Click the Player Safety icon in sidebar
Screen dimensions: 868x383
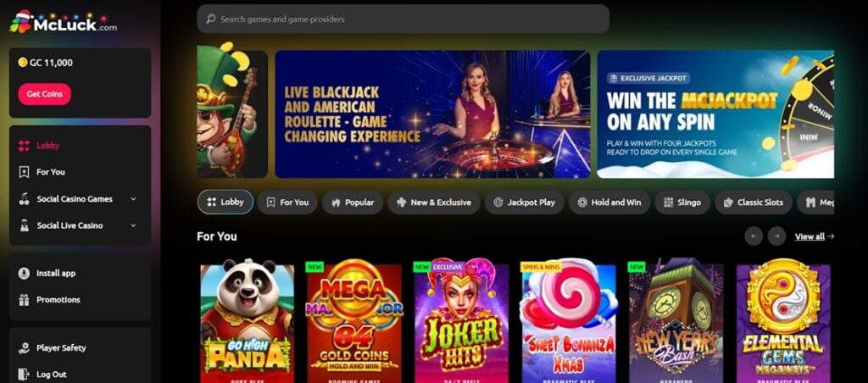[24, 348]
